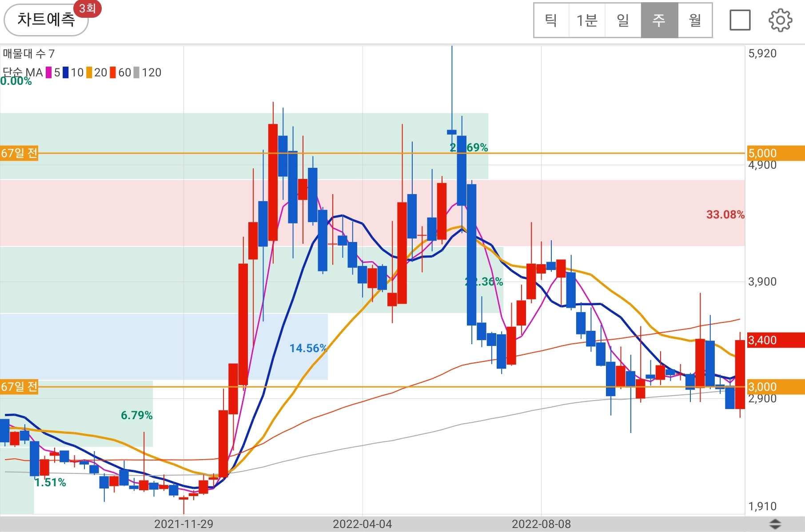
Task: Click the 3,000 orange price tag
Action: coord(776,387)
